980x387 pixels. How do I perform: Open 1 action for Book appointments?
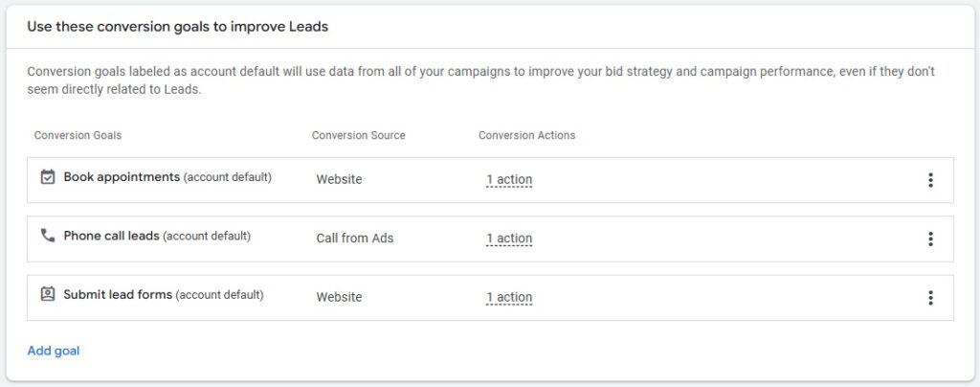[509, 180]
